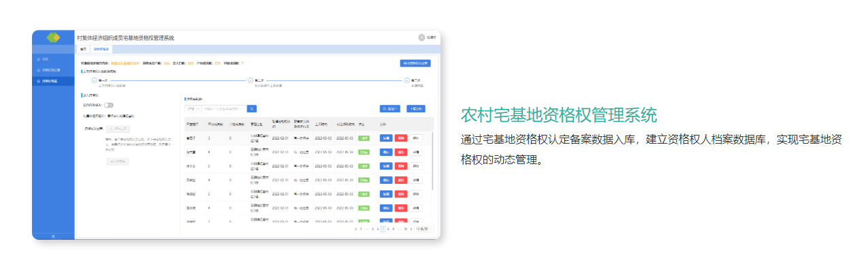Toggle the switch in the left form panel

tap(108, 105)
